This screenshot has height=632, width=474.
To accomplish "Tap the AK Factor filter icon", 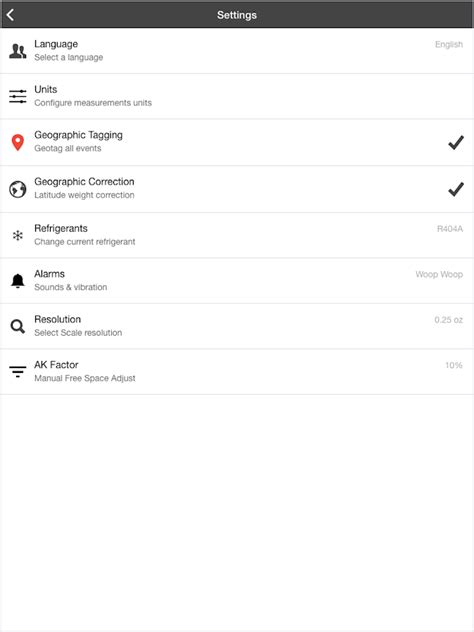I will point(18,371).
